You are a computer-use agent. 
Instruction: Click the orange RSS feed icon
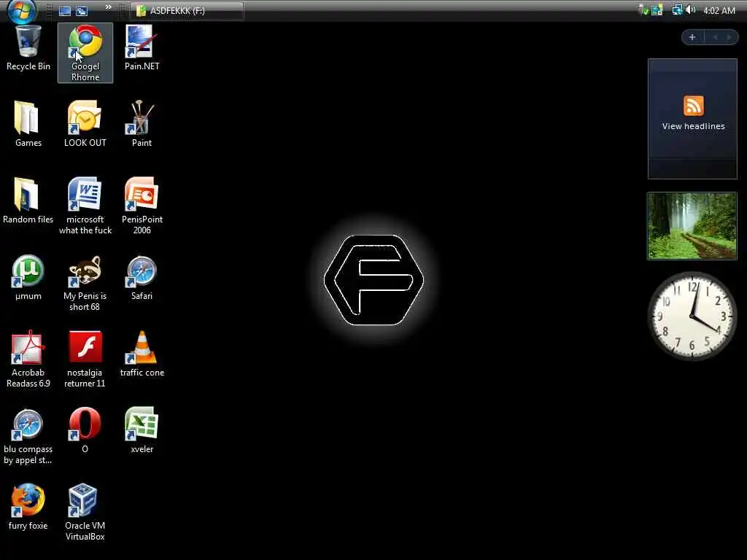pyautogui.click(x=693, y=106)
